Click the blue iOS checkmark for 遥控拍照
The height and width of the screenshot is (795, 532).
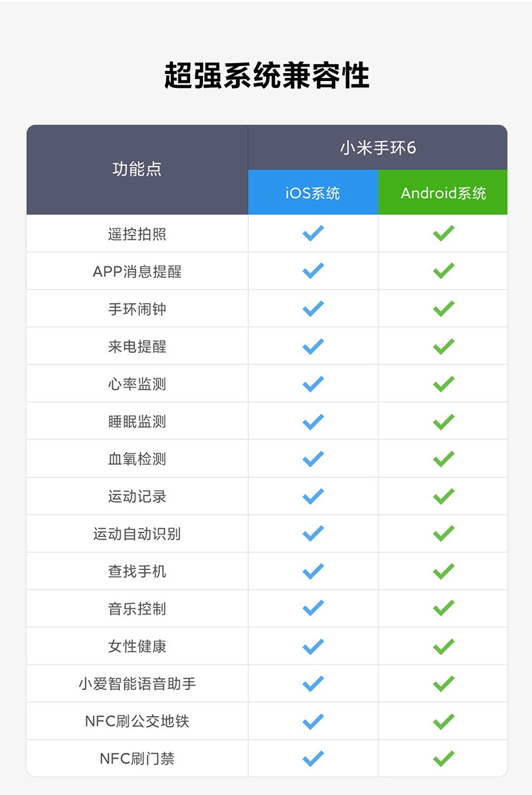coord(313,234)
